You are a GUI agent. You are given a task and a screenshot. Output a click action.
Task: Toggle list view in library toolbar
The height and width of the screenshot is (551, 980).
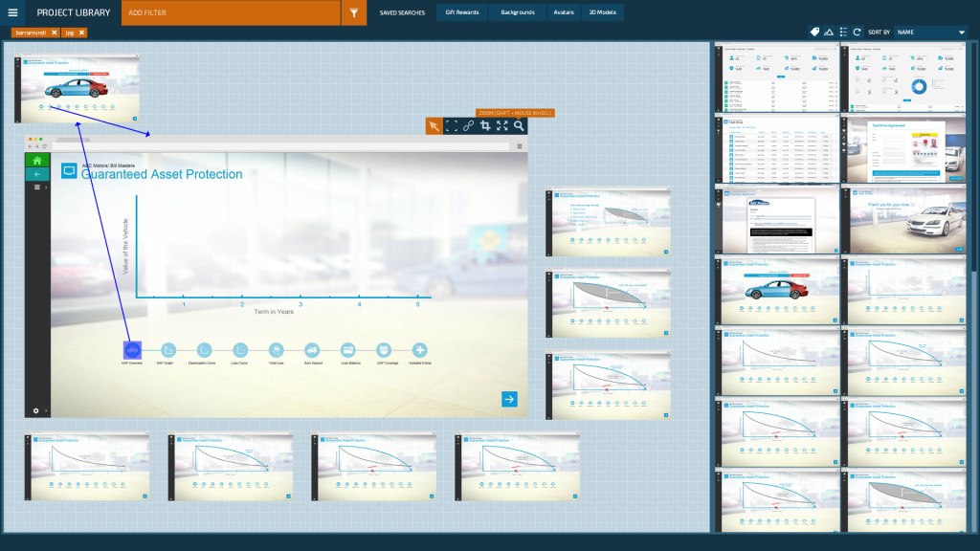coord(843,33)
